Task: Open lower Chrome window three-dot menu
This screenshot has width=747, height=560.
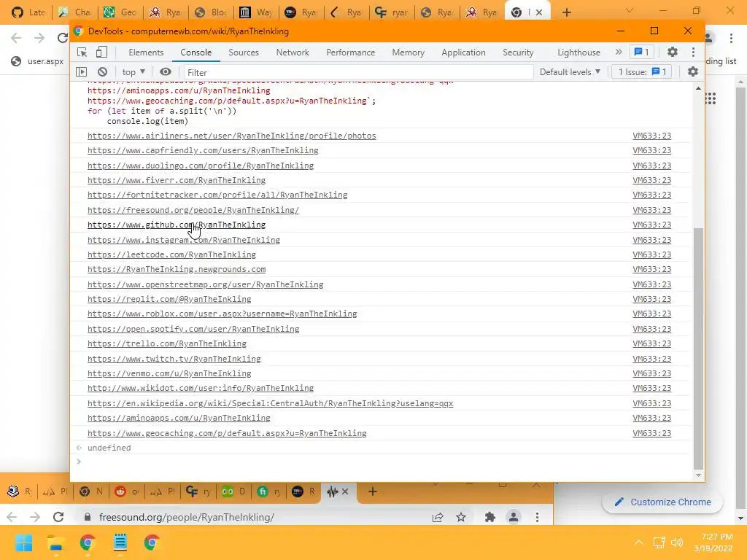Action: pos(538,517)
